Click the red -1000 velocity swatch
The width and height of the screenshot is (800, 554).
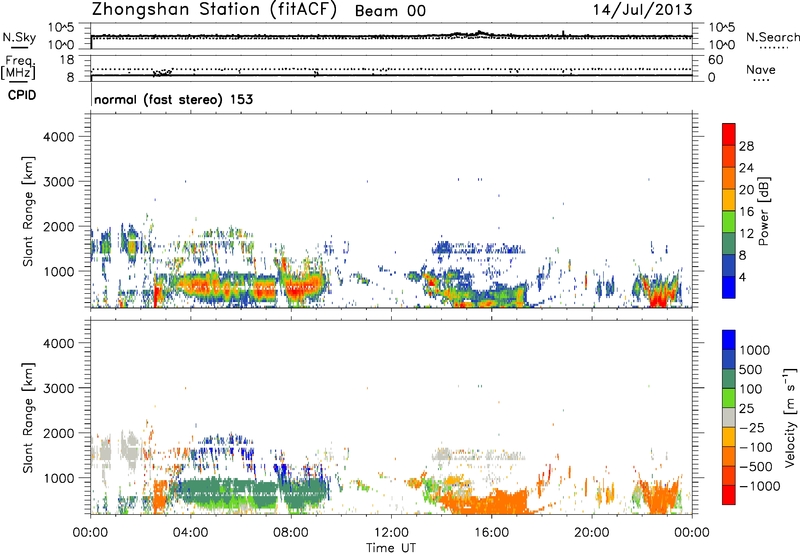[729, 495]
